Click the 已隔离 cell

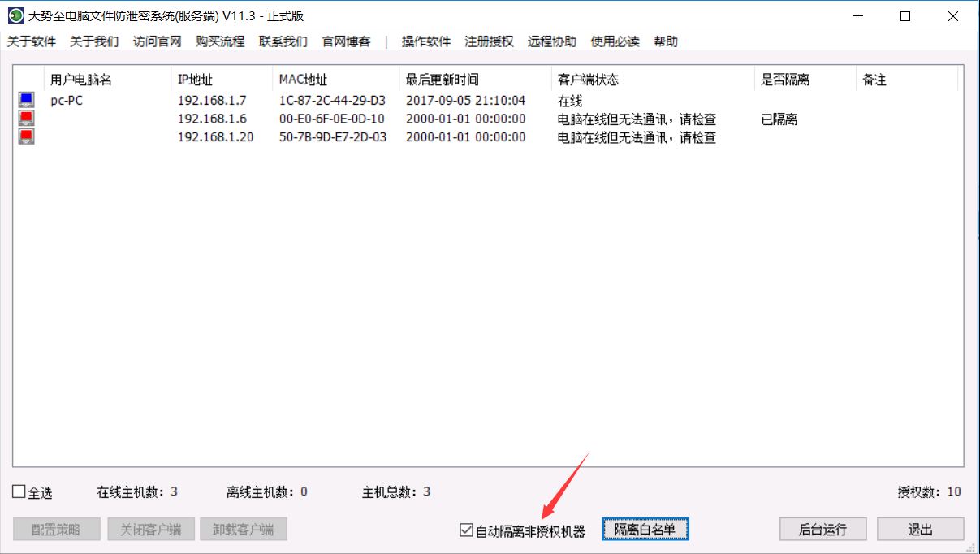[779, 119]
